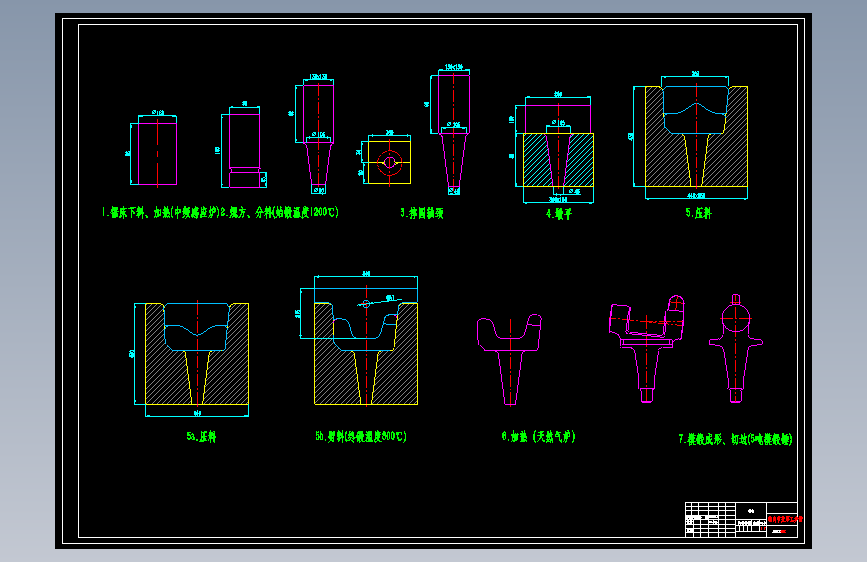Select the tall tapered shaft above step 3 label
Viewport: 867px width, 562px height.
click(x=453, y=134)
